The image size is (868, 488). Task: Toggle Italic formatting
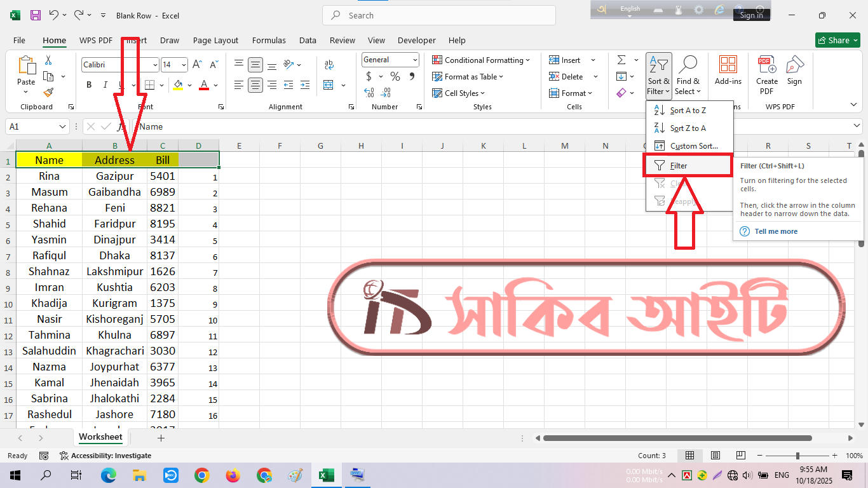[x=105, y=85]
